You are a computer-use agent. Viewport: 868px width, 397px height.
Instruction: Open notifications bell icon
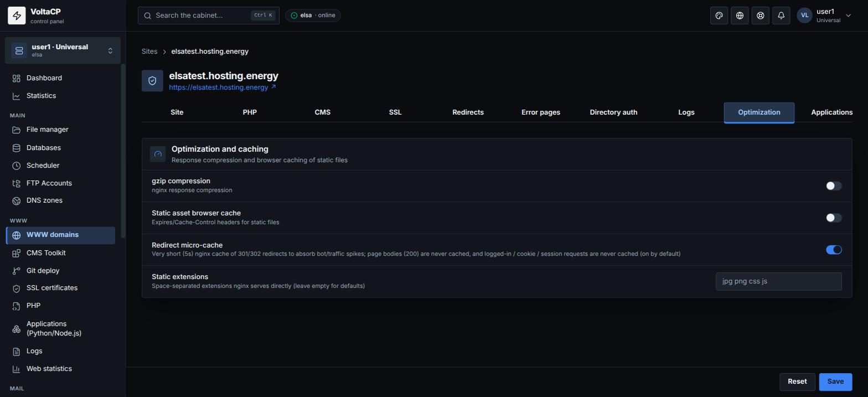click(781, 16)
